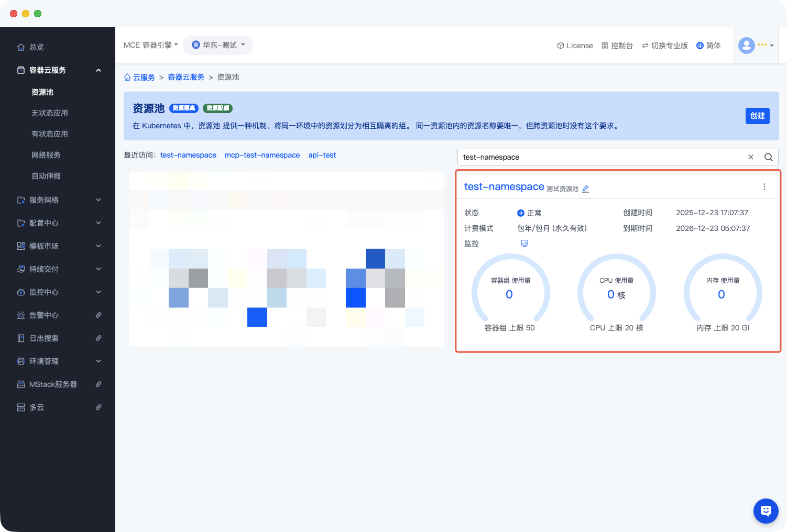The width and height of the screenshot is (787, 532).
Task: Click the monitoring chart icon
Action: 524,243
